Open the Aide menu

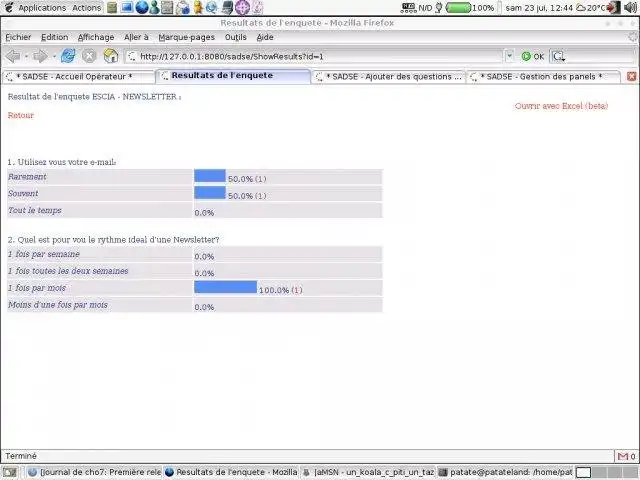coord(265,37)
